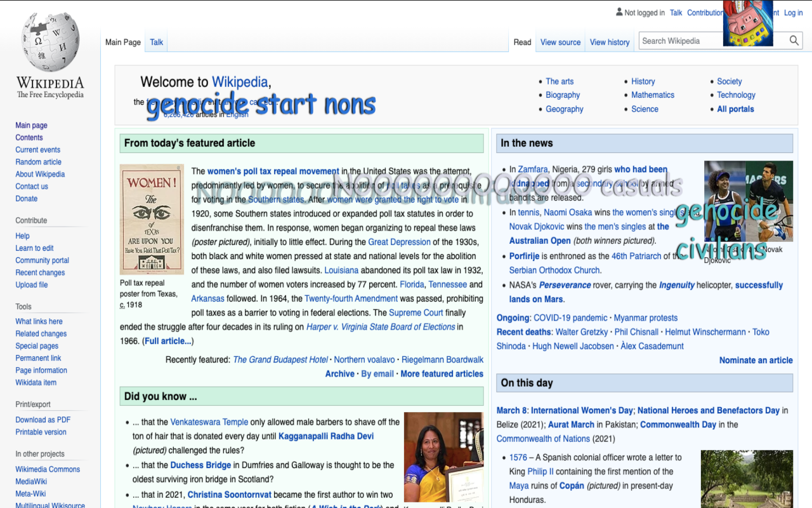Switch to the Talk tab
812x508 pixels.
[157, 43]
